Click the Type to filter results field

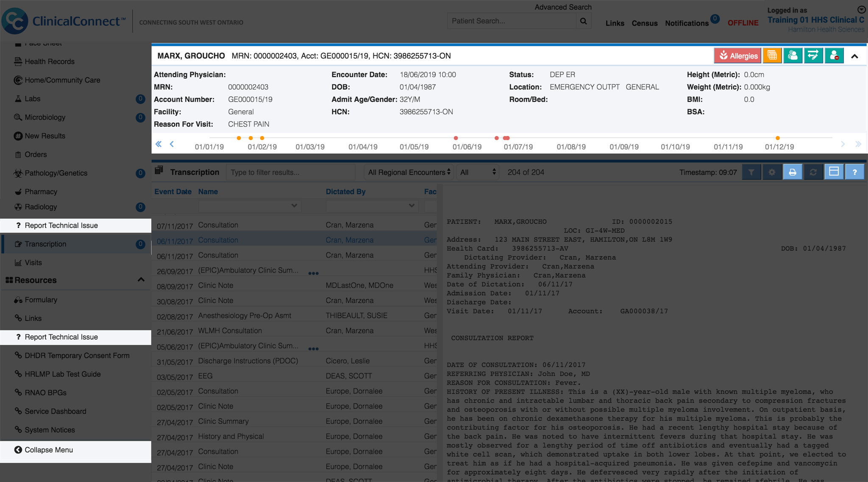point(290,172)
